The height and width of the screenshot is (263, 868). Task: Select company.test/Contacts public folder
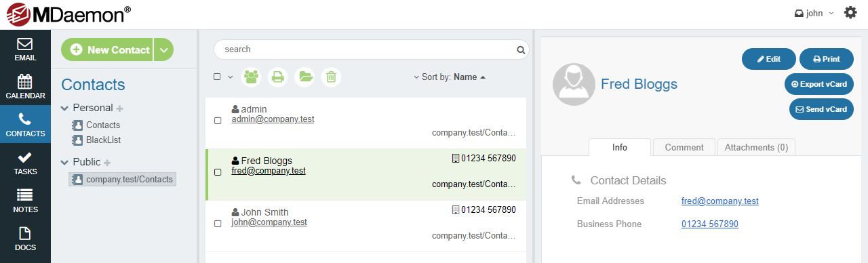point(123,180)
